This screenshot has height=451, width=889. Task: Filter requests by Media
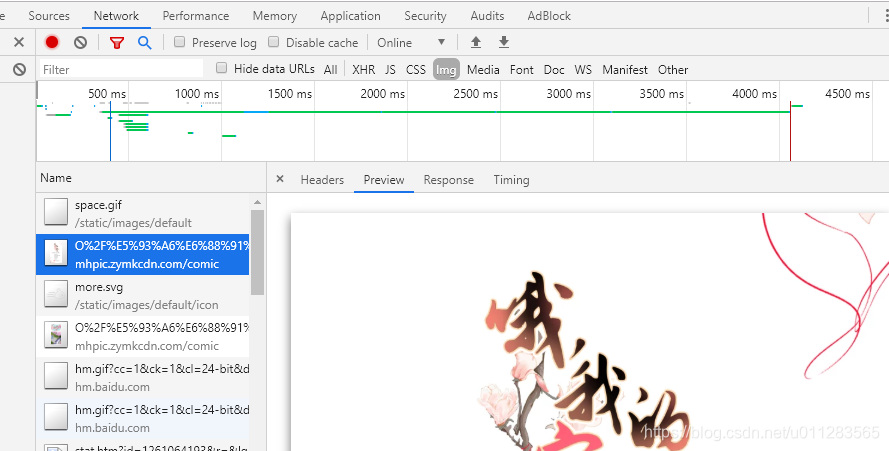[483, 70]
